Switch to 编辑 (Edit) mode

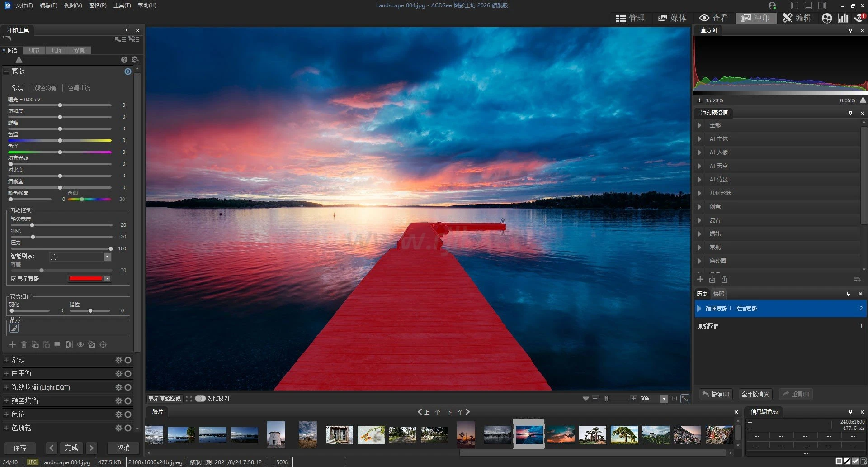pyautogui.click(x=797, y=18)
